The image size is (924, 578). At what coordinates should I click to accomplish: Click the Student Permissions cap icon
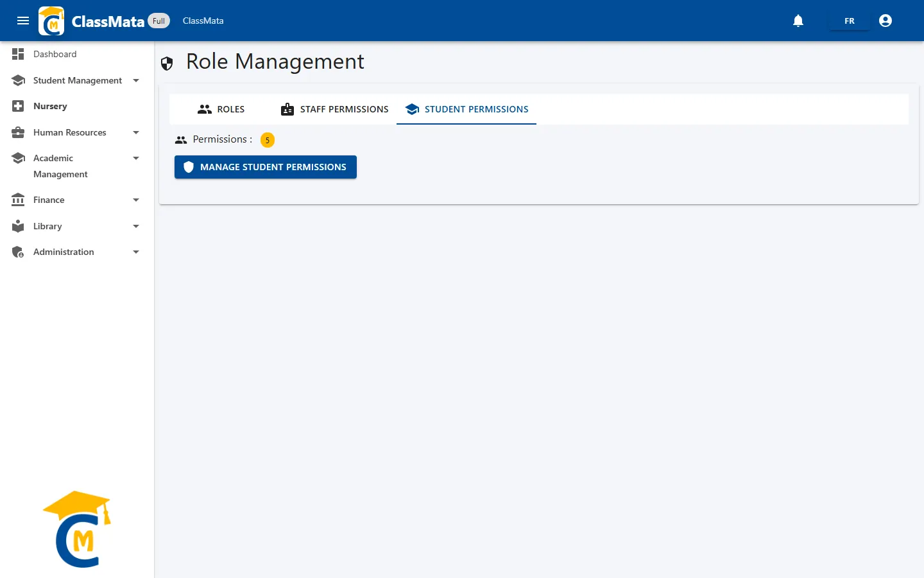[x=413, y=109]
